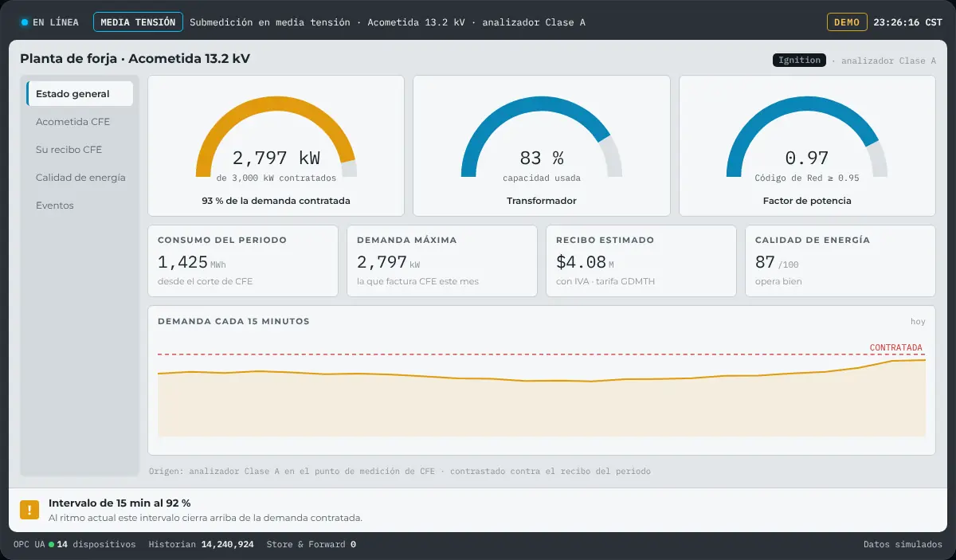Click the green OPC UA status dot

tap(51, 545)
